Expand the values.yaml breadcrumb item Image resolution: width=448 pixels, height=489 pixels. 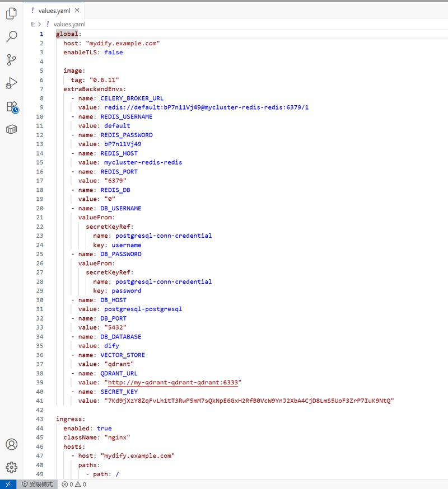pyautogui.click(x=69, y=24)
